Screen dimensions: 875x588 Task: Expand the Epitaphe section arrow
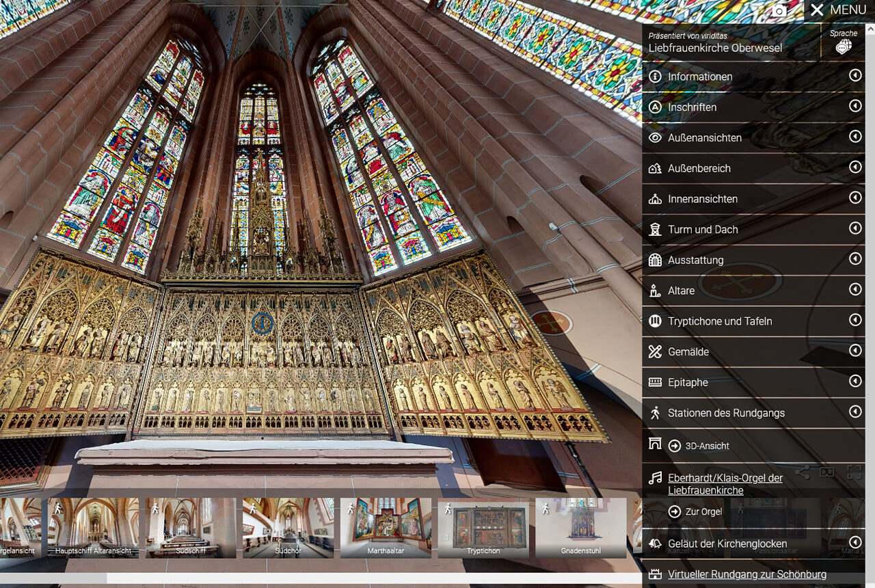(x=854, y=381)
